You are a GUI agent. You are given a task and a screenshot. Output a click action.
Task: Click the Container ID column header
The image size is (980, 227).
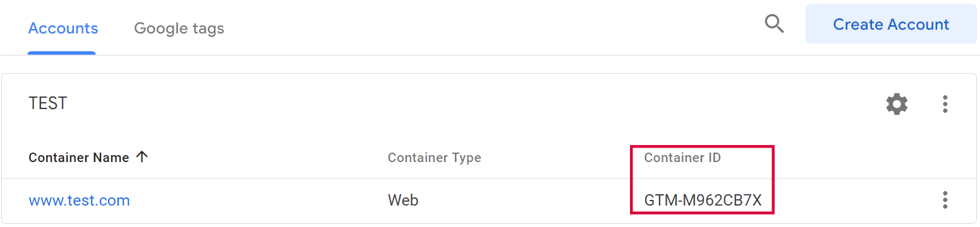[x=682, y=158]
